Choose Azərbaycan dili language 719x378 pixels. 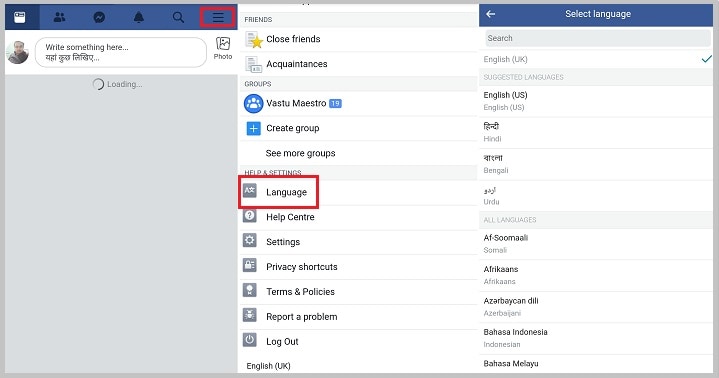(x=596, y=307)
